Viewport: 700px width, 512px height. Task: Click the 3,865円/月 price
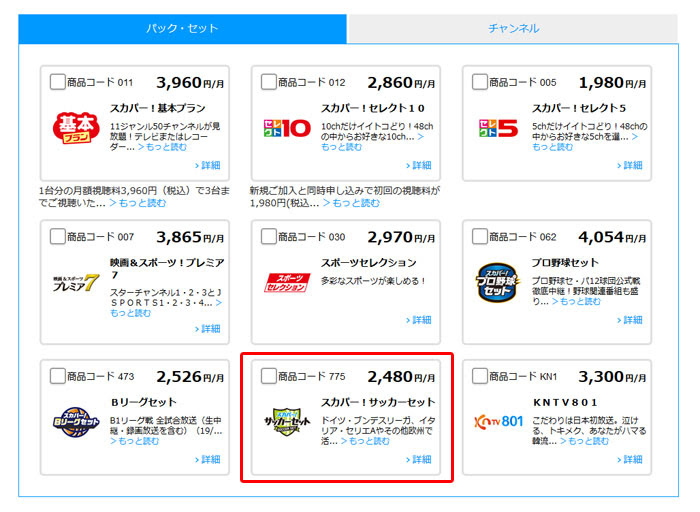pos(190,237)
